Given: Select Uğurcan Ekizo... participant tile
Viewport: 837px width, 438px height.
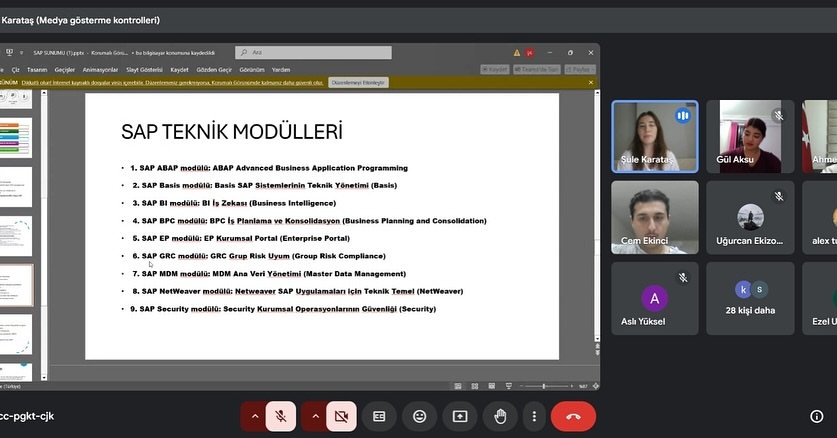Looking at the screenshot, I should [750, 217].
